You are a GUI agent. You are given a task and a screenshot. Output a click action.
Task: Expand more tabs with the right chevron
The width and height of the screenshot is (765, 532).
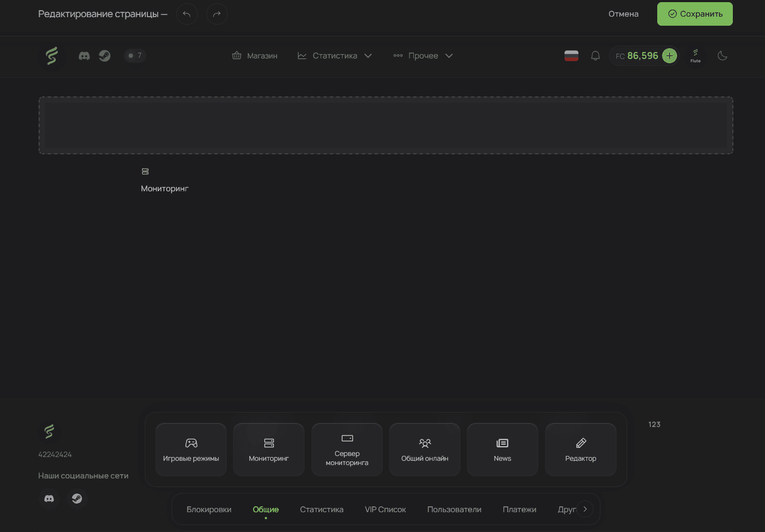point(585,509)
